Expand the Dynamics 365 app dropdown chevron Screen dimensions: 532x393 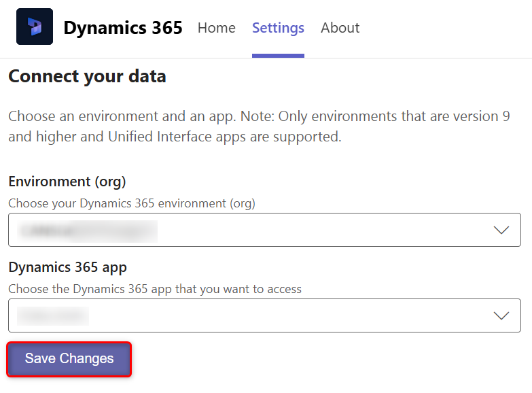click(501, 315)
